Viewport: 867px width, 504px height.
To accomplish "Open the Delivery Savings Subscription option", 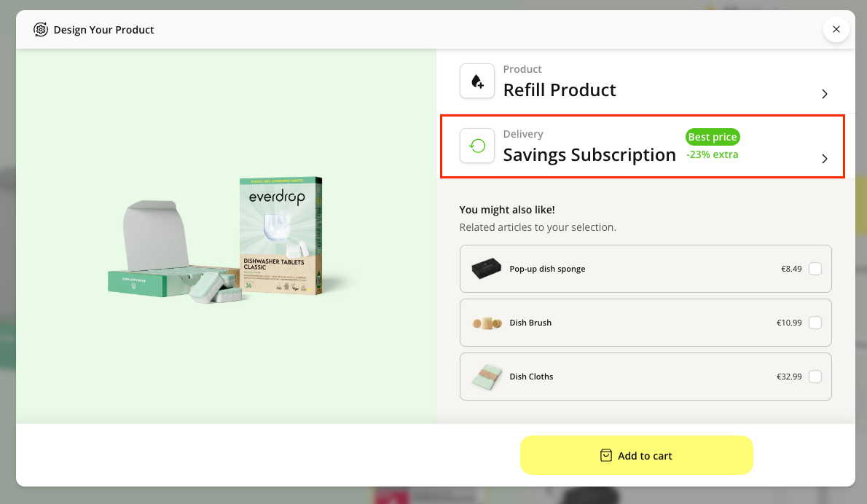I will pyautogui.click(x=589, y=154).
